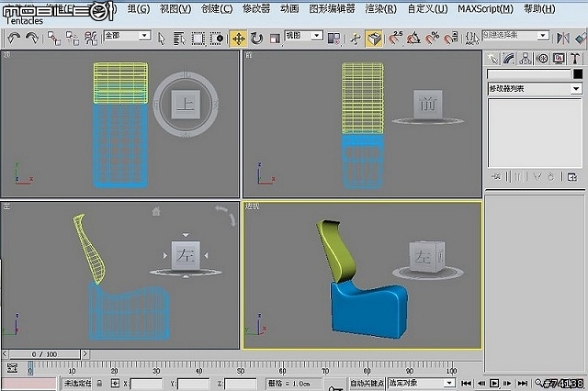Click the Undo arrow in the toolbar
The height and width of the screenshot is (391, 588).
[x=14, y=39]
